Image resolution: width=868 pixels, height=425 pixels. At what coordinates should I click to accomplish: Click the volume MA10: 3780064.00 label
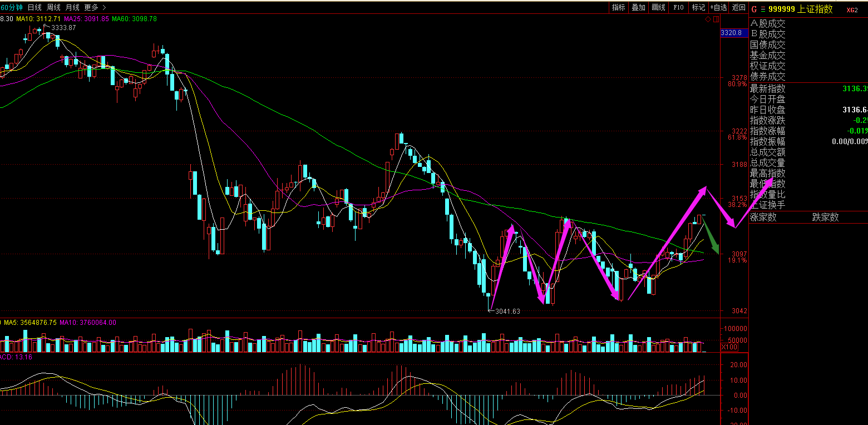(87, 322)
